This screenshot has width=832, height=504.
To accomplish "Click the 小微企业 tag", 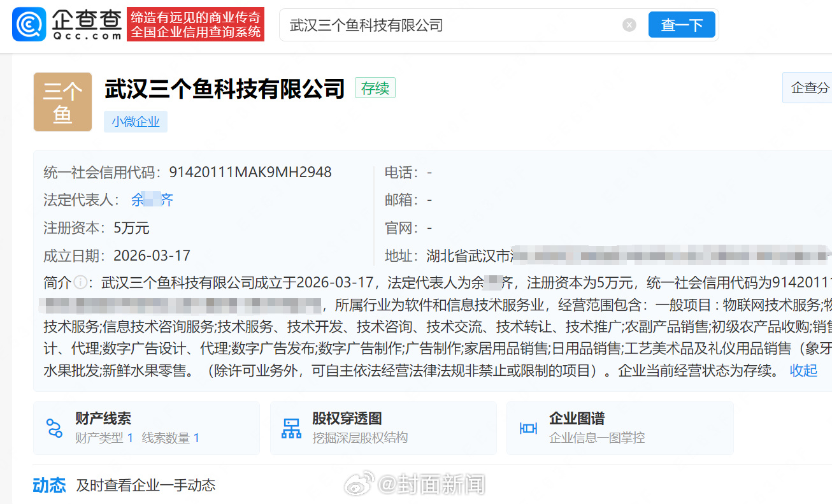I will [x=136, y=122].
